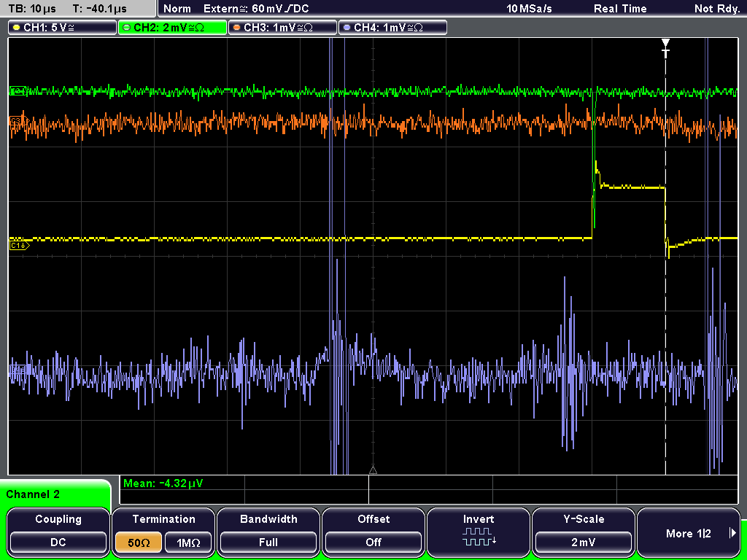Click the Not Rdy. status label
Screen dimensions: 747x560
pos(716,9)
